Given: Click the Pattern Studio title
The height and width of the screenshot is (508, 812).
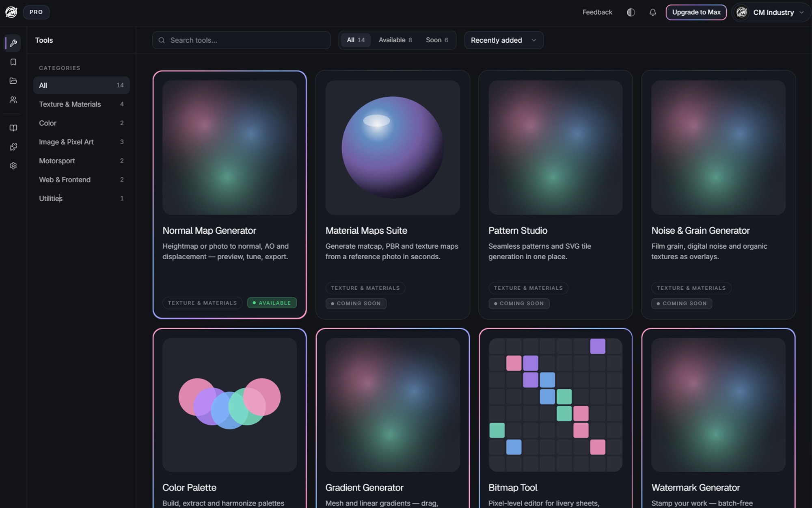Looking at the screenshot, I should pos(518,230).
